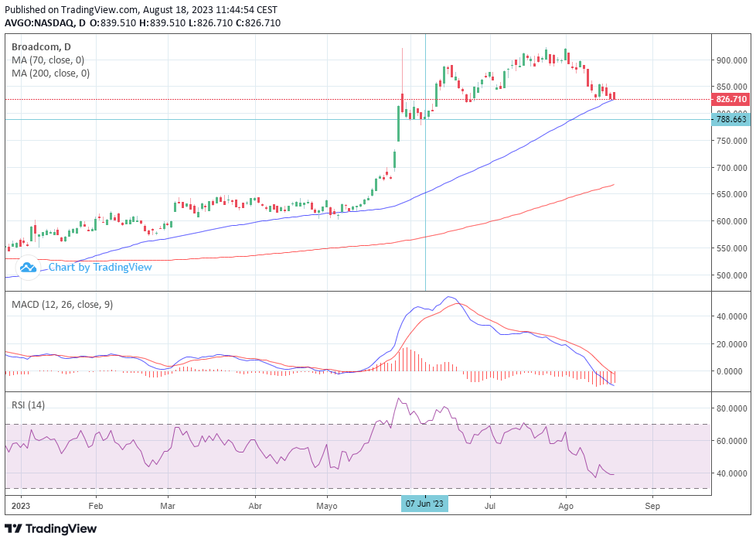Click the 500.000 price axis label
Viewport: 756px width, 543px height.
[x=731, y=275]
